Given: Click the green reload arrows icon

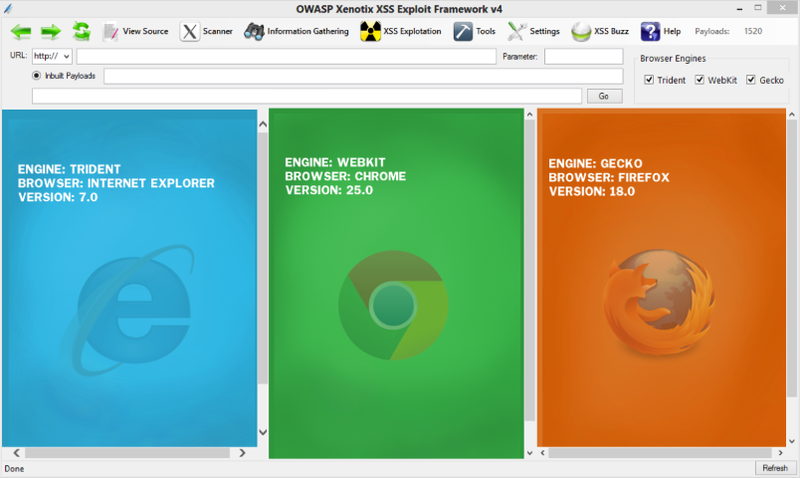Looking at the screenshot, I should [81, 31].
